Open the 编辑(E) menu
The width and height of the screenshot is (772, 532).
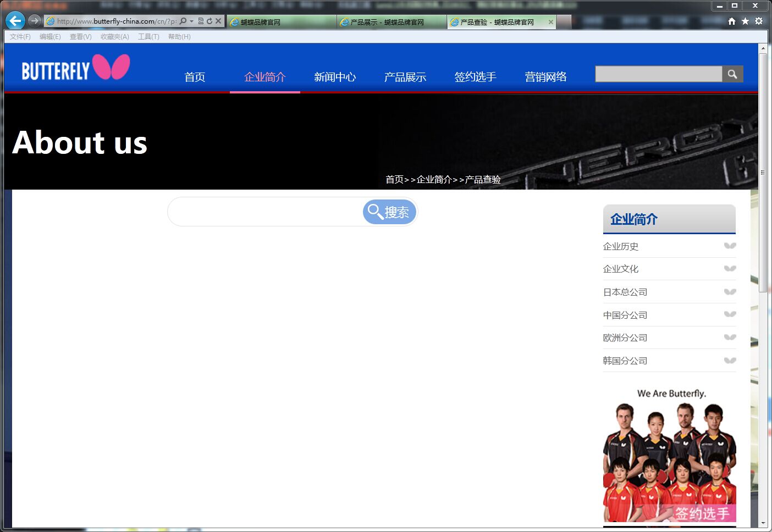click(50, 37)
